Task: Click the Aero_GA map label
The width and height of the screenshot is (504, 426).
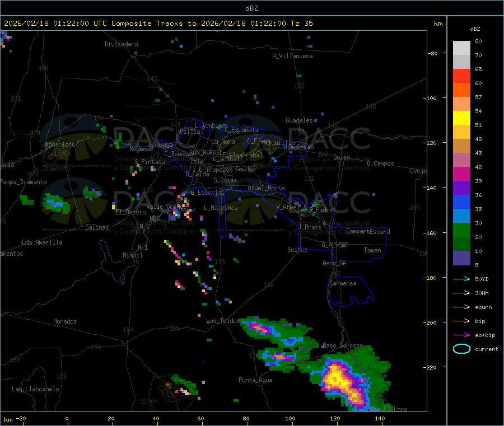Action: click(x=334, y=263)
